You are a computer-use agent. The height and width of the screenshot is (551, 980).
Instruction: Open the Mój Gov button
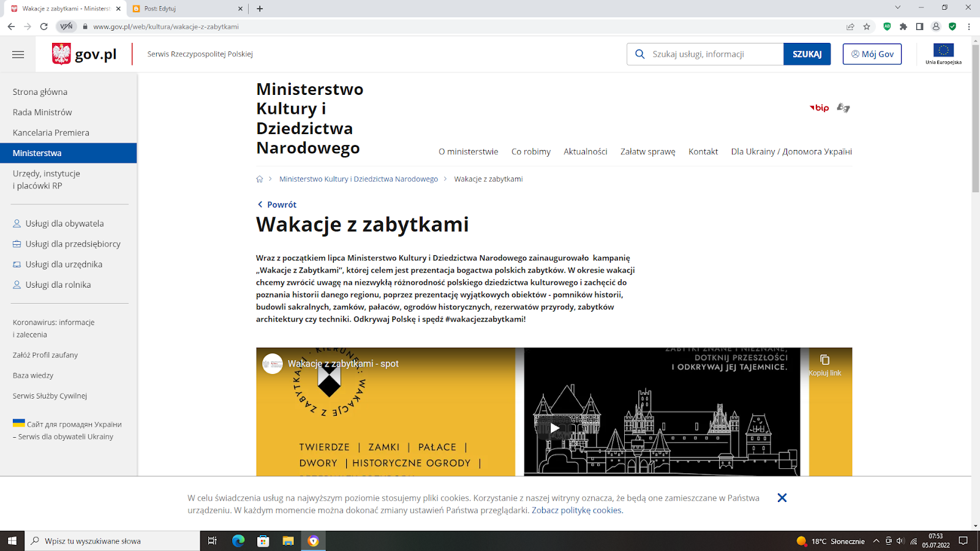pyautogui.click(x=872, y=54)
